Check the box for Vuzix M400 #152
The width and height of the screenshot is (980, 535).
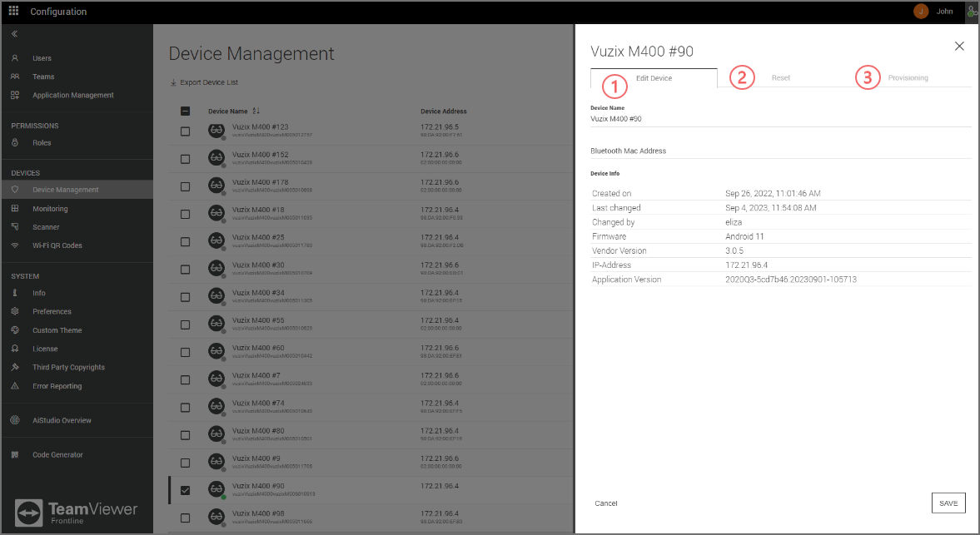pos(185,159)
